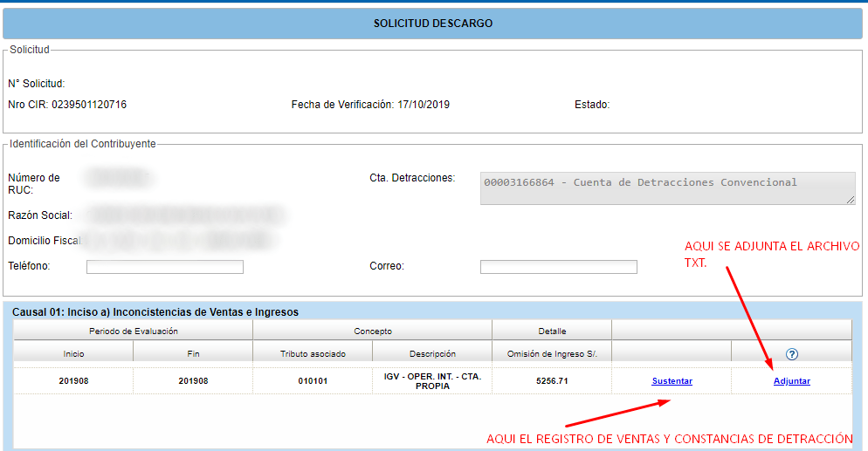The height and width of the screenshot is (451, 868).
Task: Select the Fin column header
Action: (x=193, y=354)
